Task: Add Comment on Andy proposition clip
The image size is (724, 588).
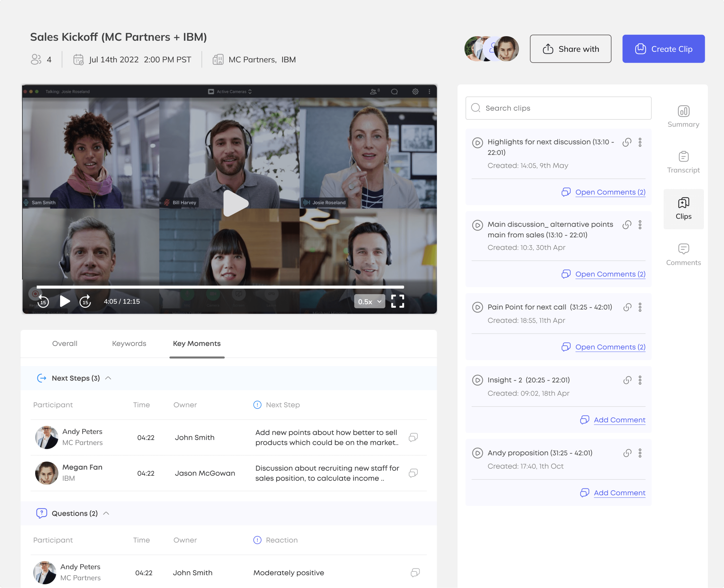Action: click(613, 492)
